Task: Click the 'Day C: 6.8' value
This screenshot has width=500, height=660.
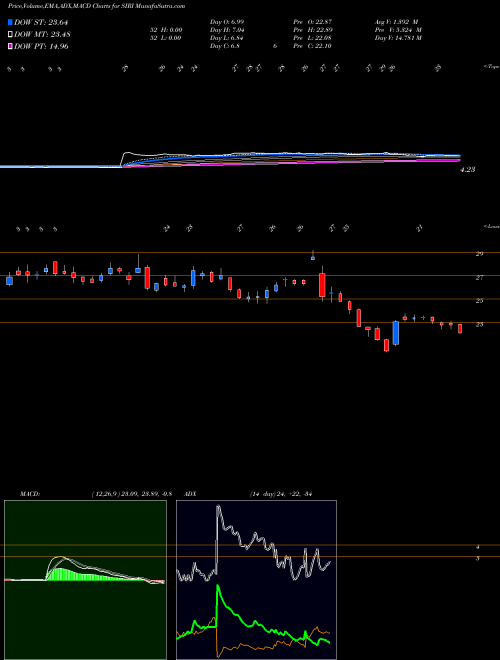Action: 225,46
